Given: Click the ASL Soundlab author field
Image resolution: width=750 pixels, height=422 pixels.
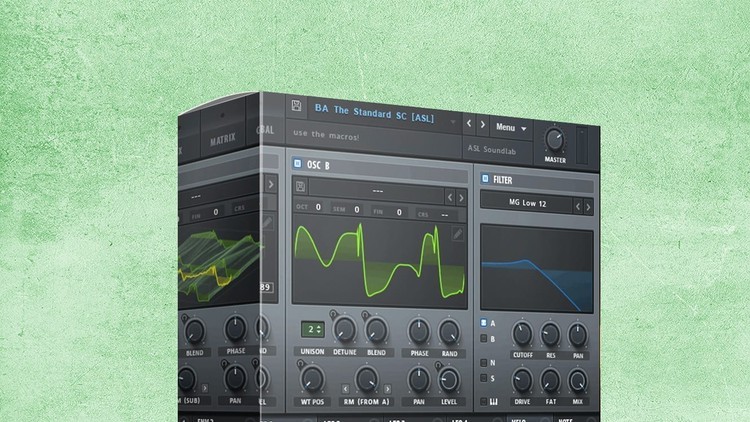Looking at the screenshot, I should pyautogui.click(x=497, y=150).
